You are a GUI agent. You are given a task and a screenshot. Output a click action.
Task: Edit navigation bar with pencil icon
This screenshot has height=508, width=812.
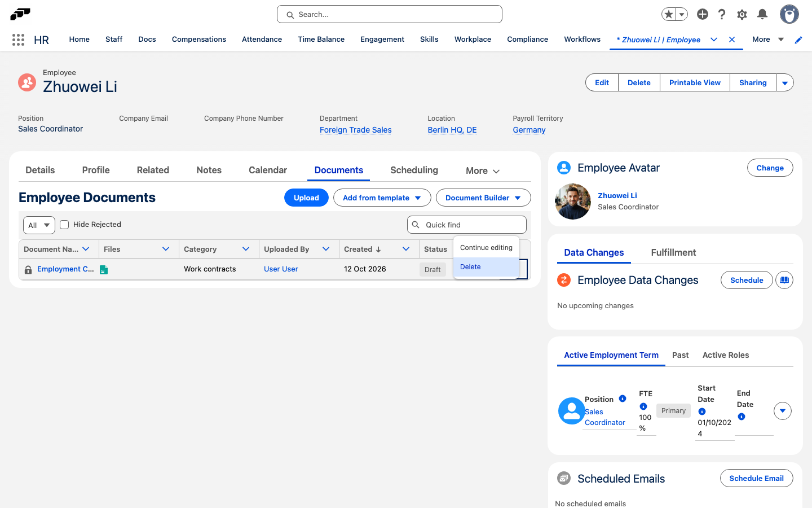[x=798, y=40]
